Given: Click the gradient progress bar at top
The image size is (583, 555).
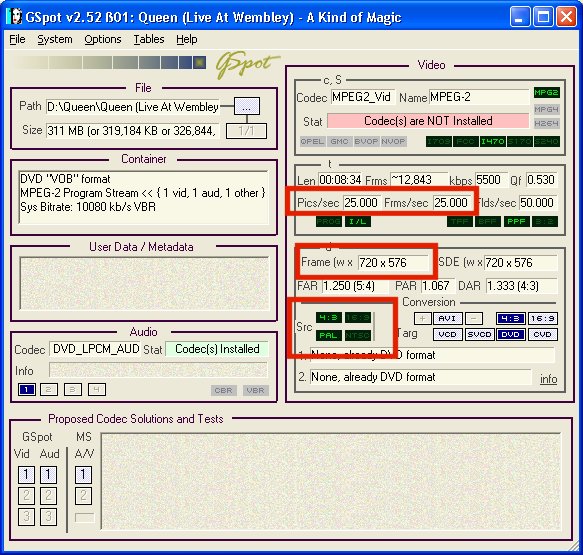Looking at the screenshot, I should (x=110, y=62).
